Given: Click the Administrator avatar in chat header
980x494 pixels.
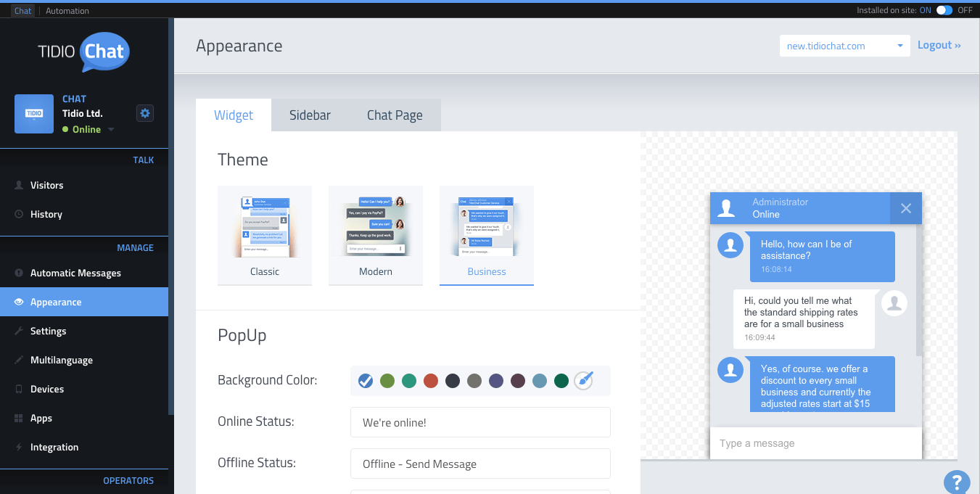Looking at the screenshot, I should (726, 208).
